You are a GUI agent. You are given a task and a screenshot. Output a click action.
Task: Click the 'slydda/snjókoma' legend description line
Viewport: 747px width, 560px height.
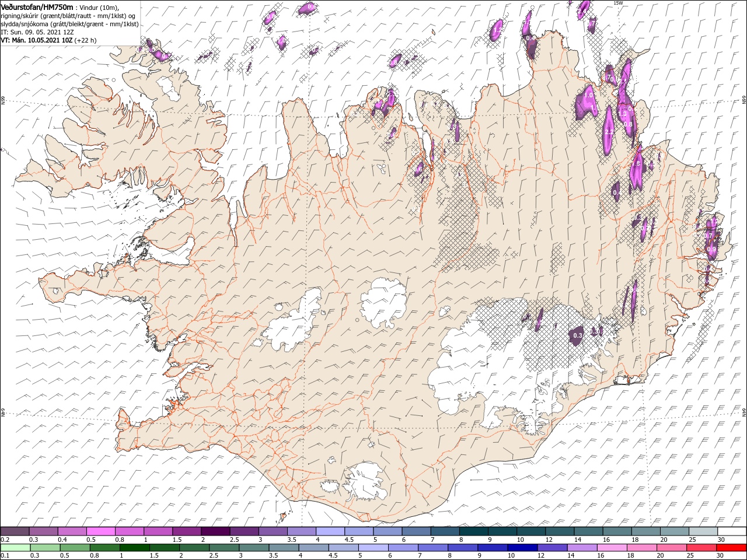(x=69, y=24)
